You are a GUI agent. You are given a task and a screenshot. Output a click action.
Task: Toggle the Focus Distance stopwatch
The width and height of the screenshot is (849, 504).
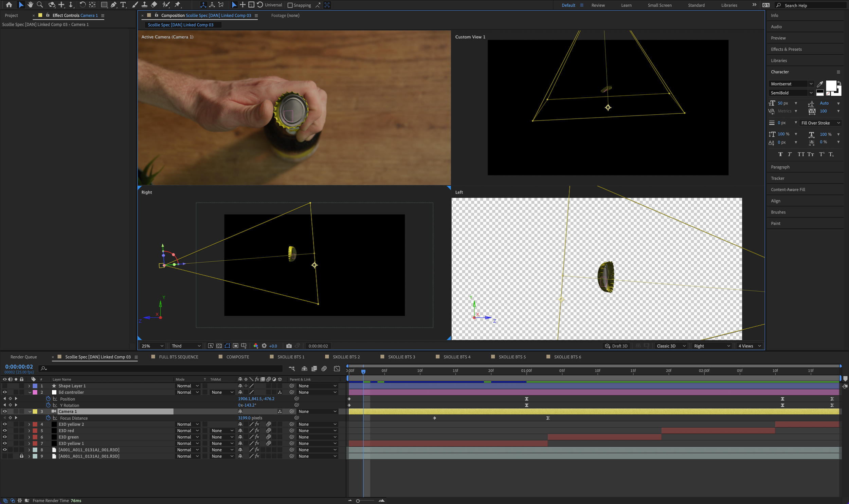click(48, 418)
